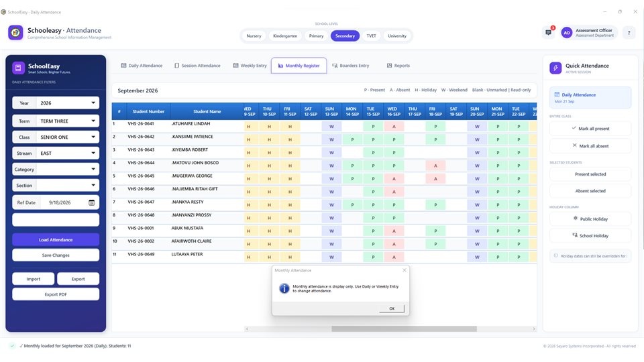Click student number VHS-26-0001
Viewport: 644px width, 362px height.
pyautogui.click(x=140, y=228)
